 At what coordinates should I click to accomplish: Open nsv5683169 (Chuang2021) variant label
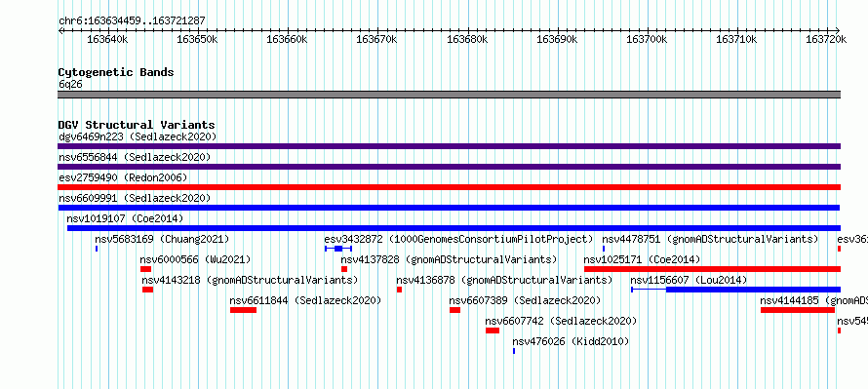[162, 239]
